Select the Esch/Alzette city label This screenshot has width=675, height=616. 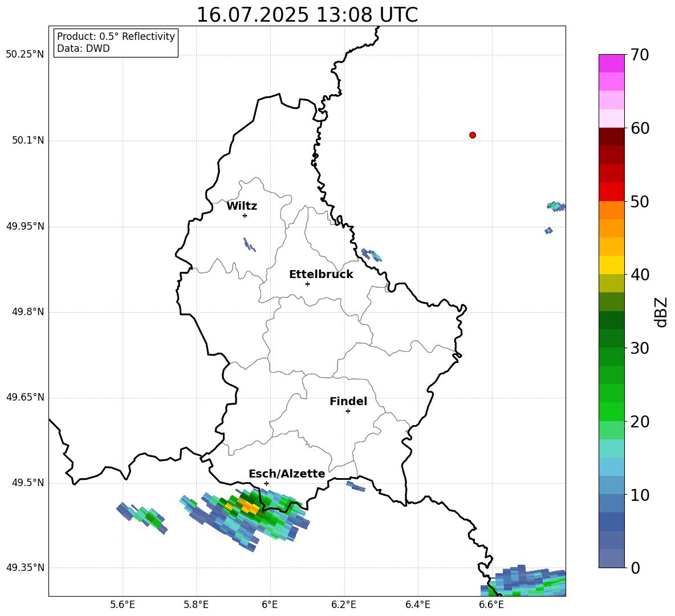[287, 474]
